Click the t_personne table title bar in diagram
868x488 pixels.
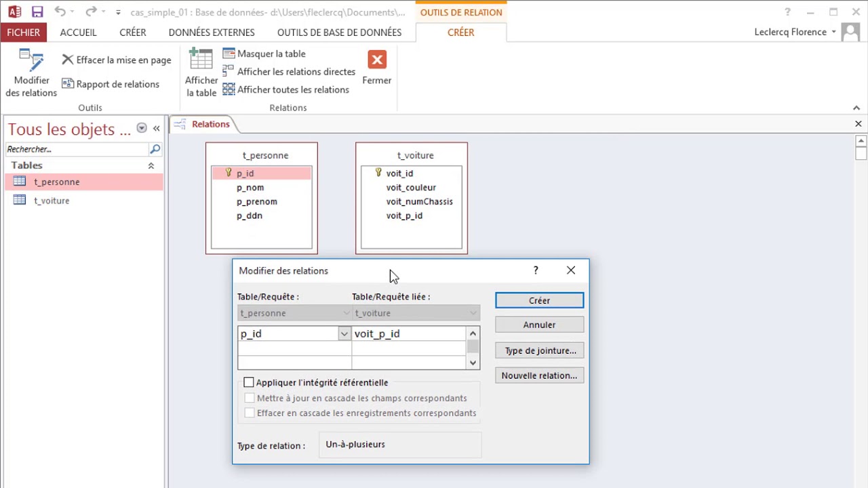(262, 155)
